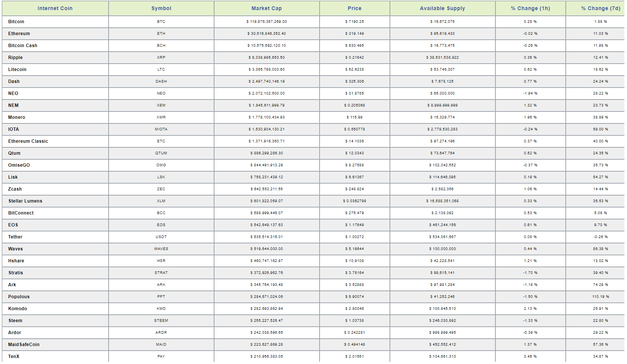Click the Ethereum Classic coin name
The height and width of the screenshot is (364, 627).
[28, 141]
